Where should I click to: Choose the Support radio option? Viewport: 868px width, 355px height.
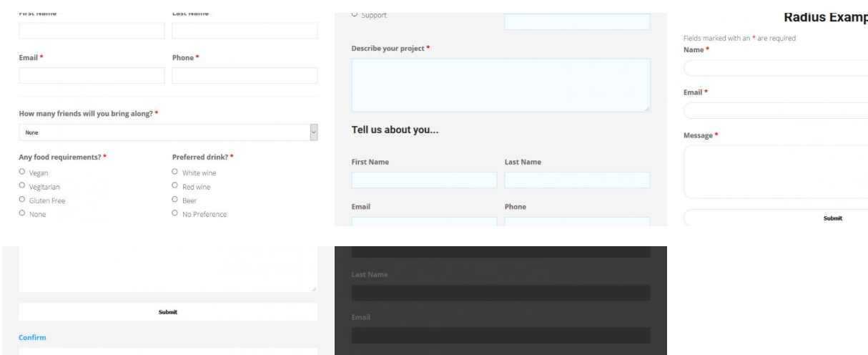click(355, 15)
